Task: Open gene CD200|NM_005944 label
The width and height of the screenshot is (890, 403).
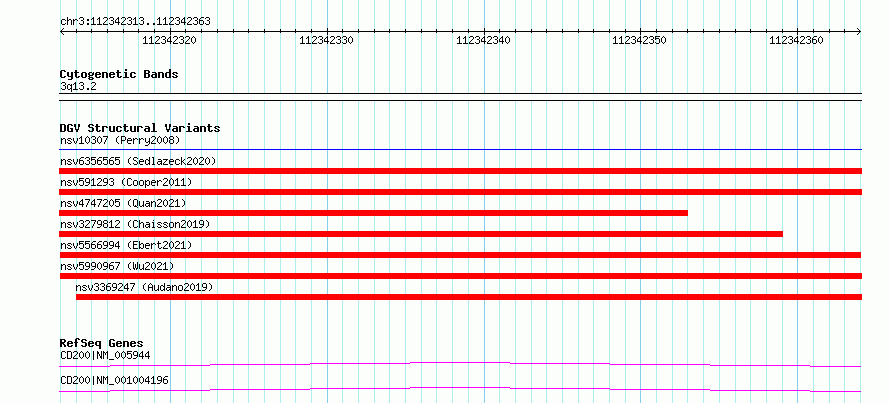Action: [105, 355]
